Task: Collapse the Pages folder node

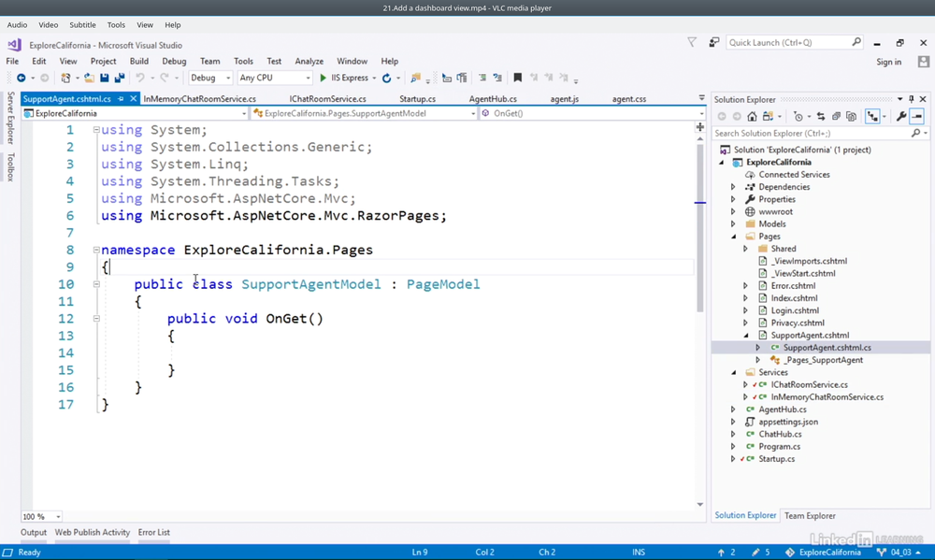Action: [x=733, y=237]
